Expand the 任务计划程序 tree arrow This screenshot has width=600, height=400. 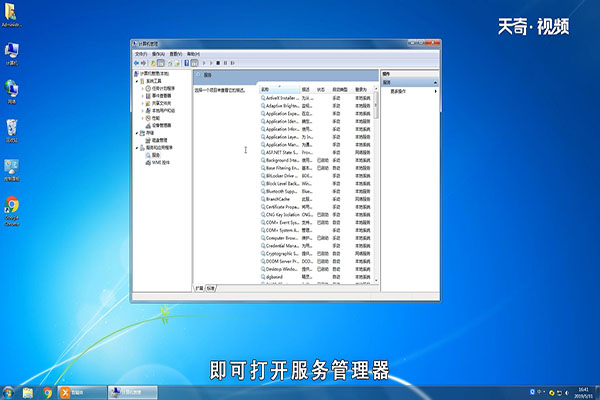[x=142, y=88]
